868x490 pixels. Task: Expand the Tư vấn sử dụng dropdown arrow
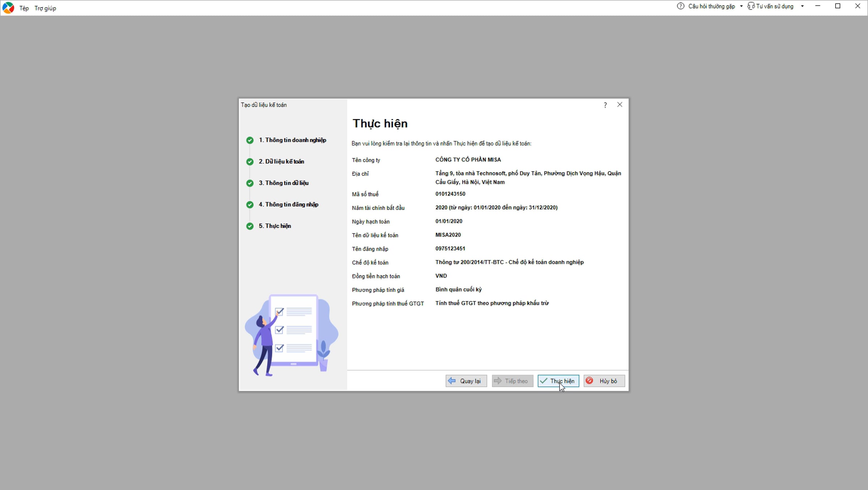coord(802,6)
